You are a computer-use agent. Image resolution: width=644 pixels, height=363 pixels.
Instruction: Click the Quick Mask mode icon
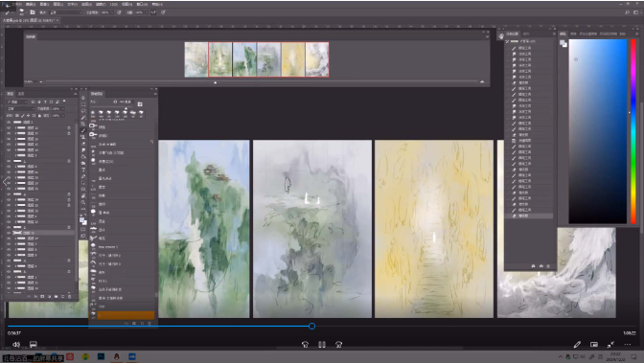83,229
